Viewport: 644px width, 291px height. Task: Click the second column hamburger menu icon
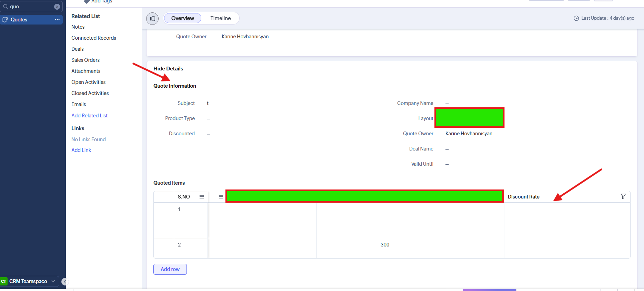[x=221, y=197]
